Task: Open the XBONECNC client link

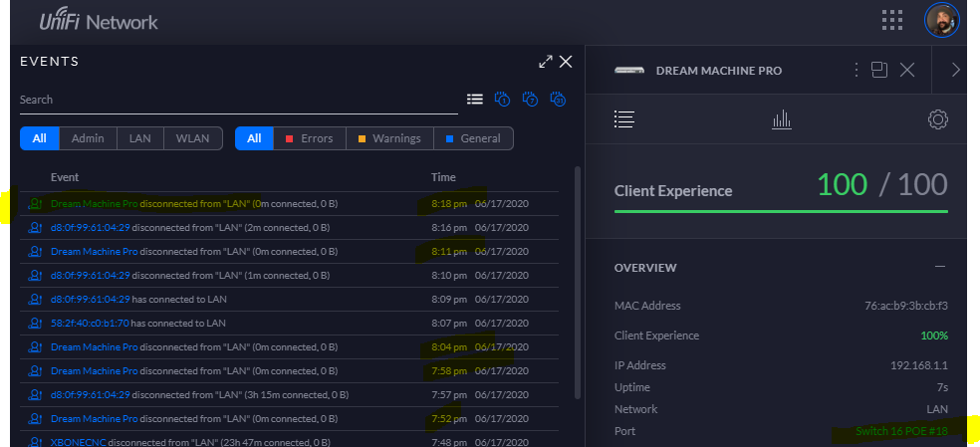Action: pos(78,442)
